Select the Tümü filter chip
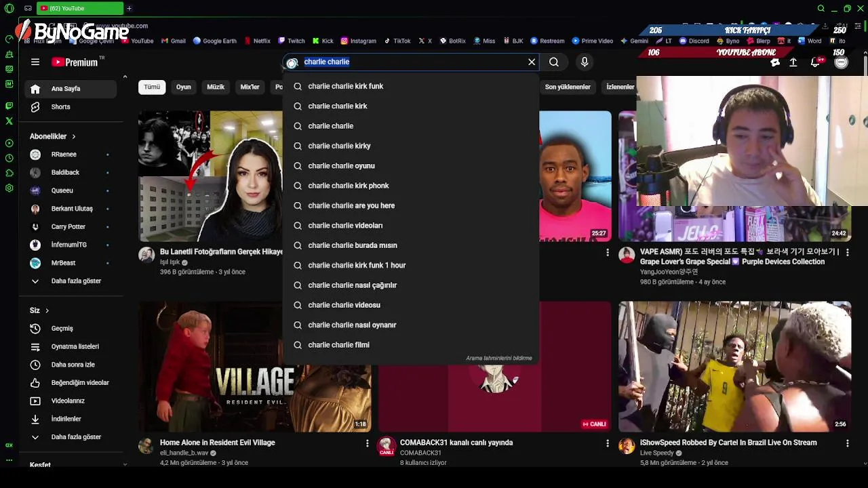 (152, 87)
